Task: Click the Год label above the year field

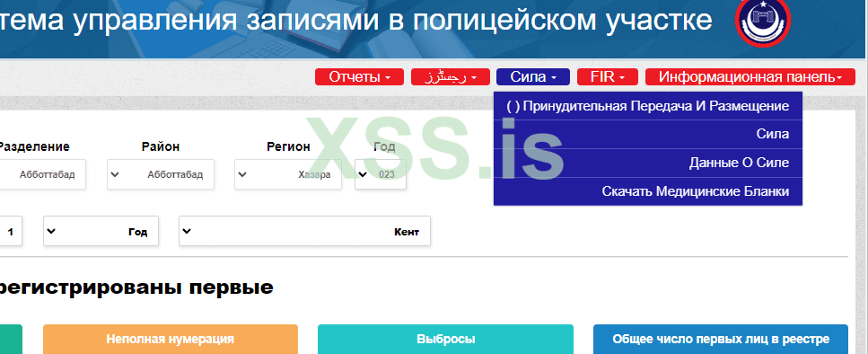Action: coord(384,146)
